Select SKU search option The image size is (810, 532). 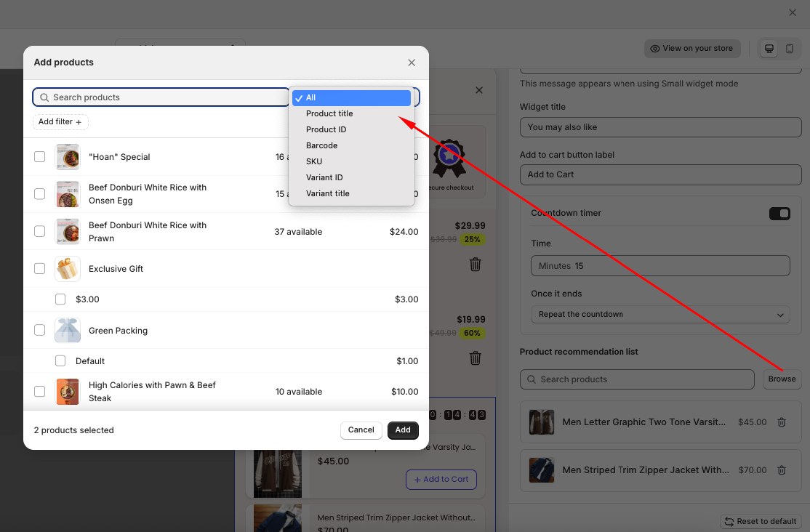(351, 161)
